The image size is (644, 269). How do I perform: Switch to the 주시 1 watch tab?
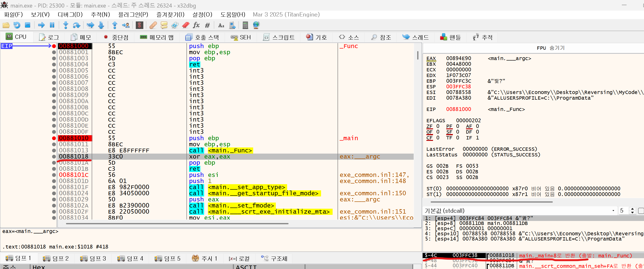tap(205, 258)
